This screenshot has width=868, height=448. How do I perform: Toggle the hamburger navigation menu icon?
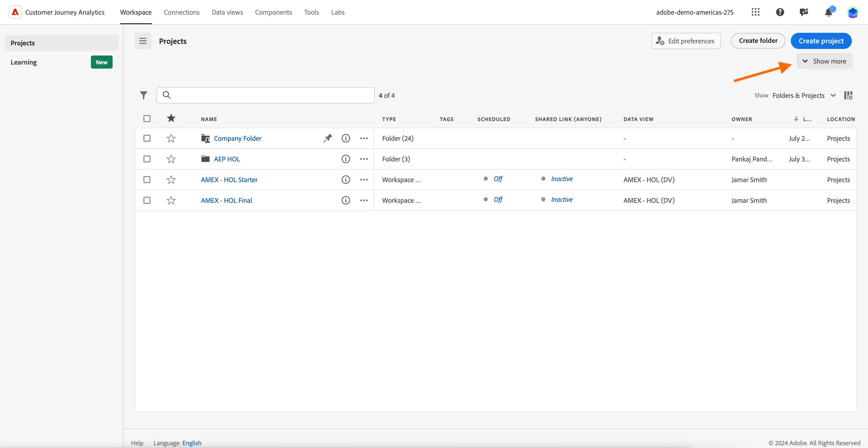coord(143,41)
